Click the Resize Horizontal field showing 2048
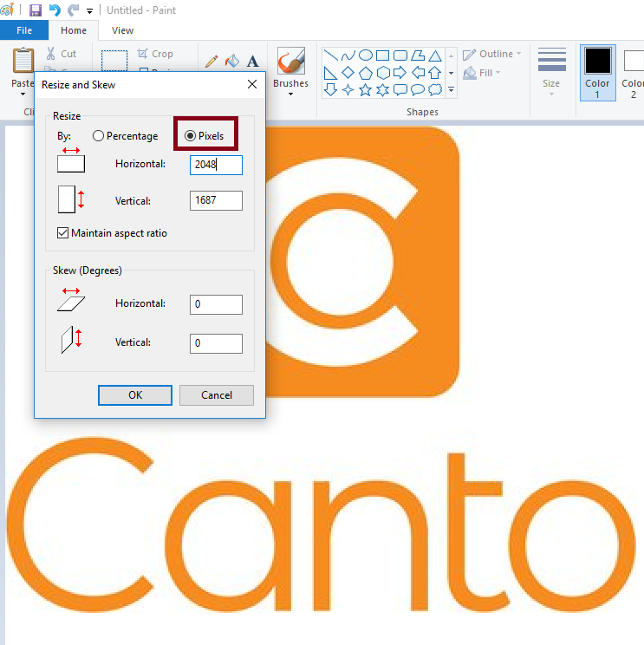Image resolution: width=644 pixels, height=645 pixels. click(x=216, y=165)
